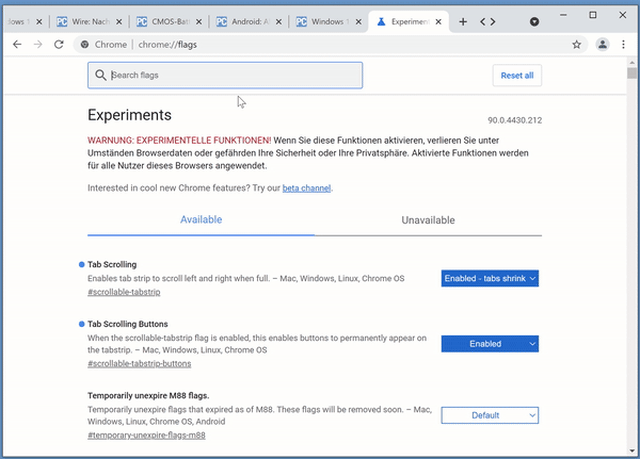Image resolution: width=640 pixels, height=459 pixels.
Task: Open the profile avatar menu
Action: 602,44
